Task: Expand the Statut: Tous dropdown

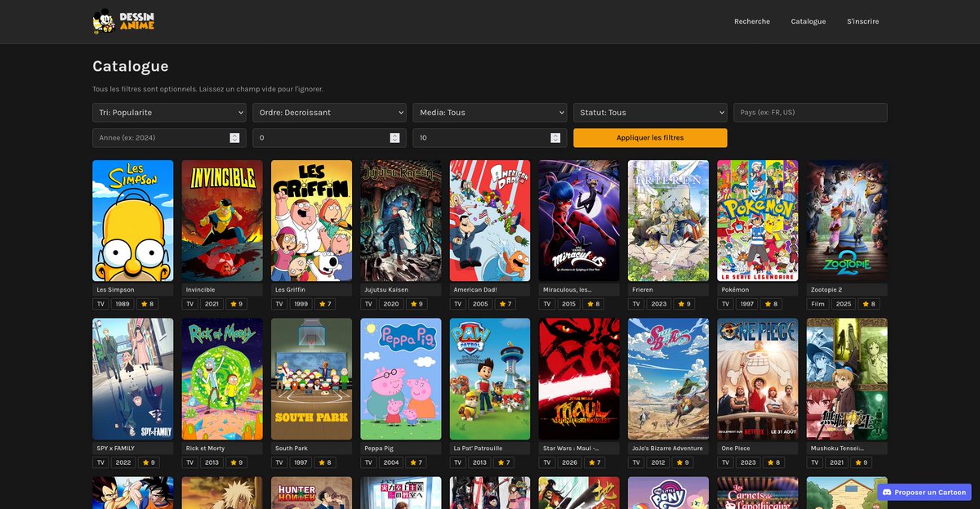Action: coord(650,113)
